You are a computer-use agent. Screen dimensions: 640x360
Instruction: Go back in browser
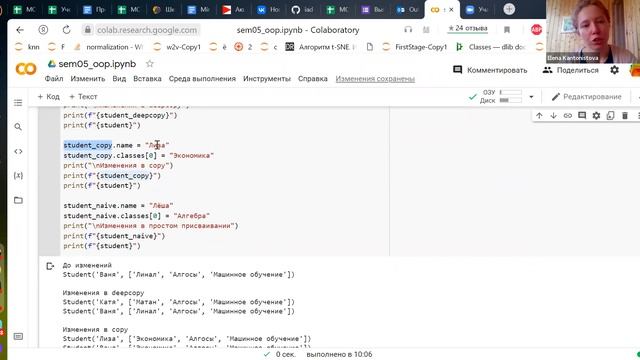[x=20, y=30]
